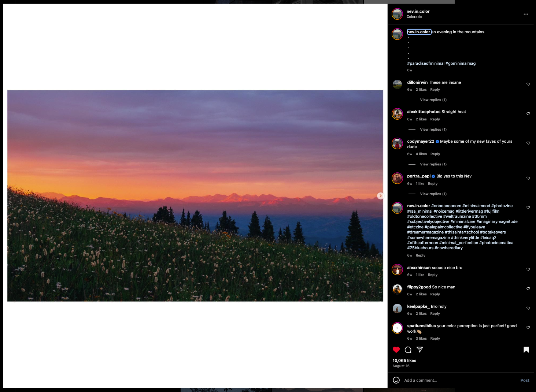Open portra_papi username link
536x392 pixels.
419,176
